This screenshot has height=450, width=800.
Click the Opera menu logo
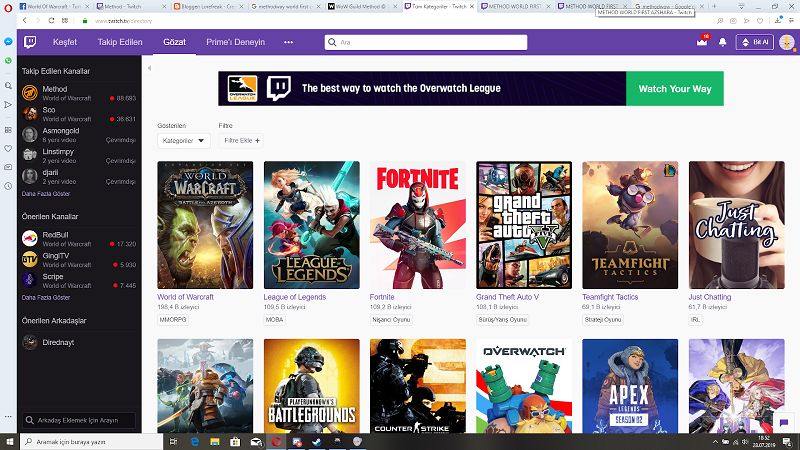(8, 7)
